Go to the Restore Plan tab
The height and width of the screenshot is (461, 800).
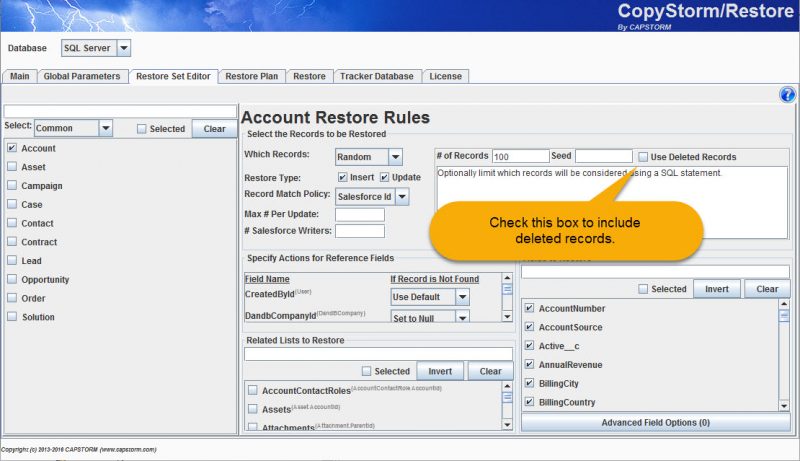click(252, 76)
